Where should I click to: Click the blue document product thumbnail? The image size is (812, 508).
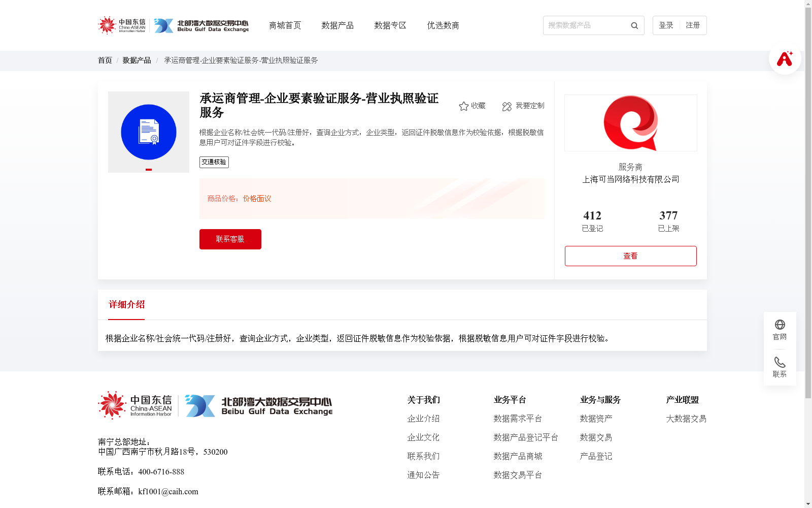(149, 132)
